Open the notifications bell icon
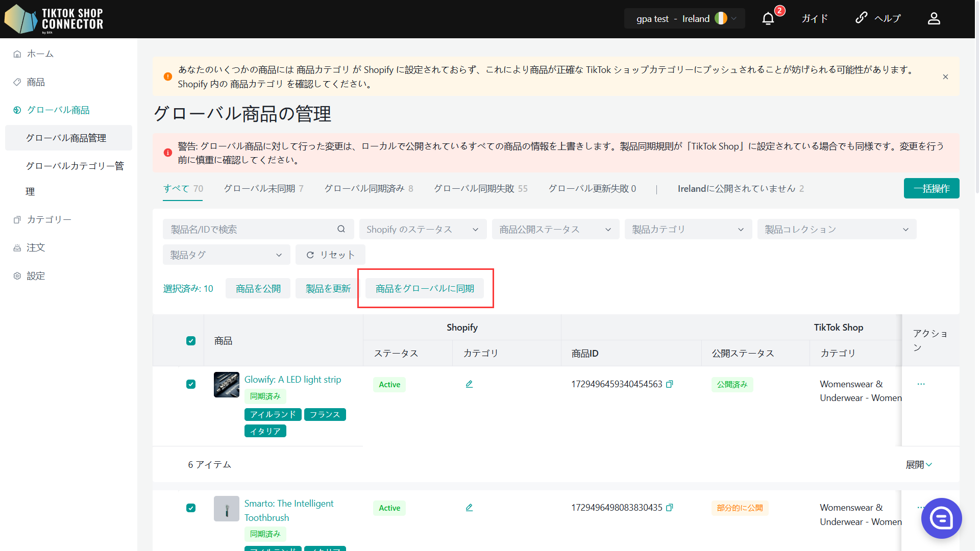The height and width of the screenshot is (551, 980). point(768,19)
